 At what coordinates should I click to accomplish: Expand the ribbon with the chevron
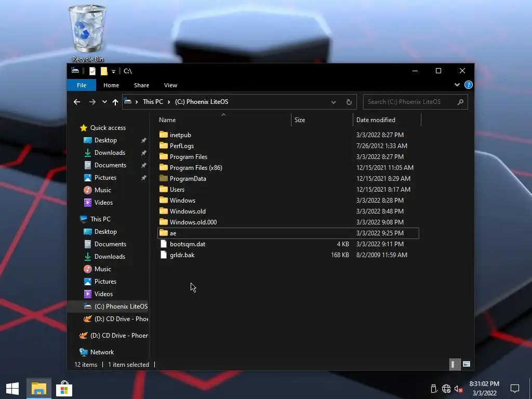pyautogui.click(x=457, y=85)
